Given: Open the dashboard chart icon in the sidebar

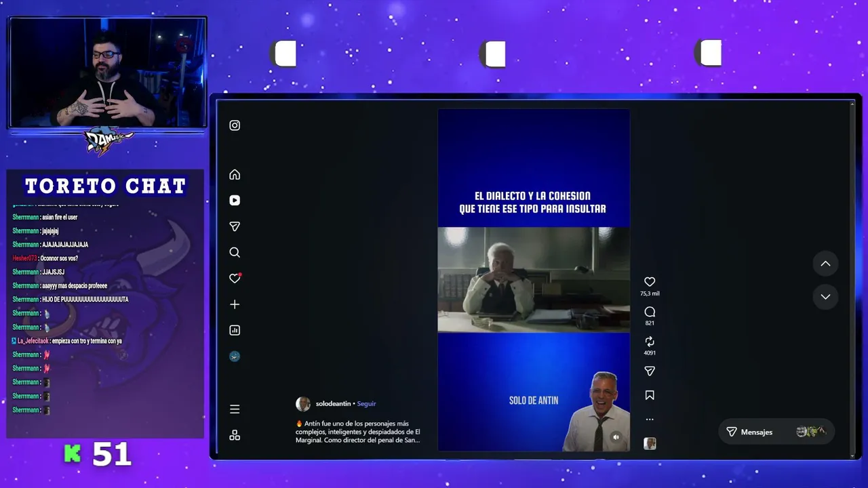Looking at the screenshot, I should (235, 330).
